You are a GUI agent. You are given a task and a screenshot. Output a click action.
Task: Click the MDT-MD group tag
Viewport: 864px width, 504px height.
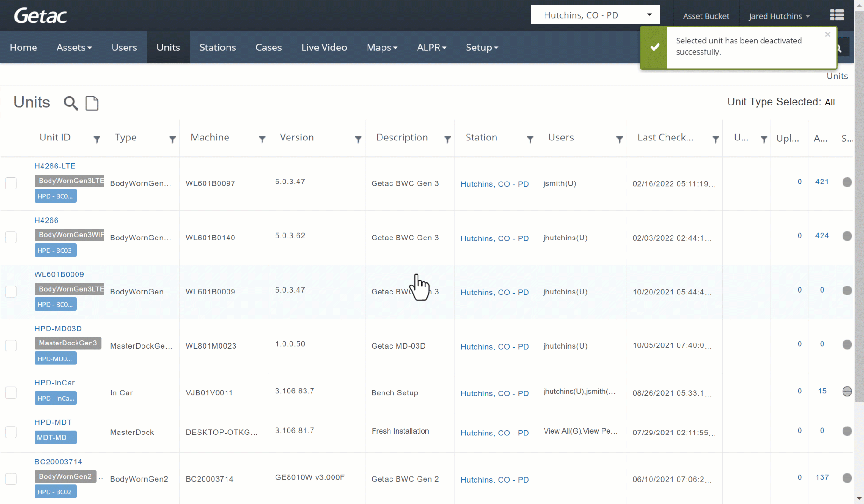pos(55,437)
